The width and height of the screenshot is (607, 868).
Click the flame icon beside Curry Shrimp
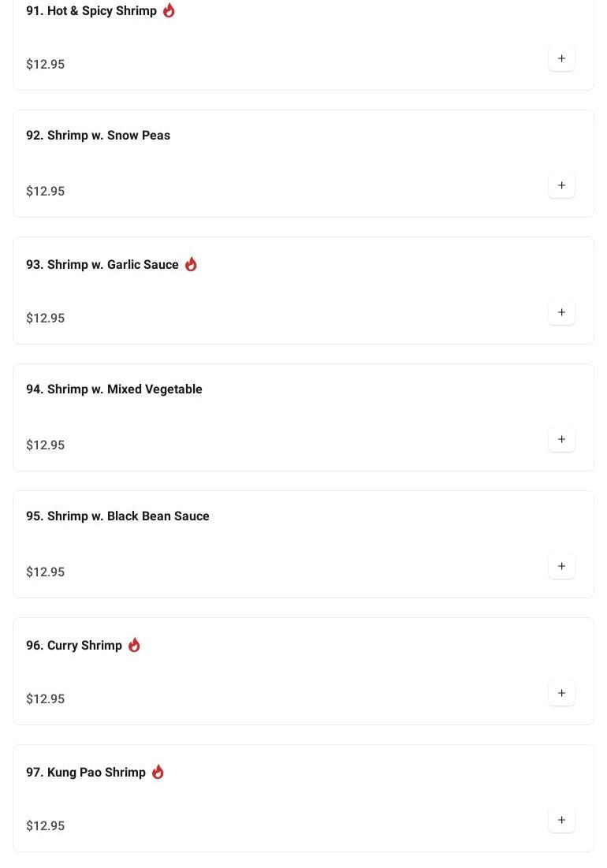coord(134,645)
